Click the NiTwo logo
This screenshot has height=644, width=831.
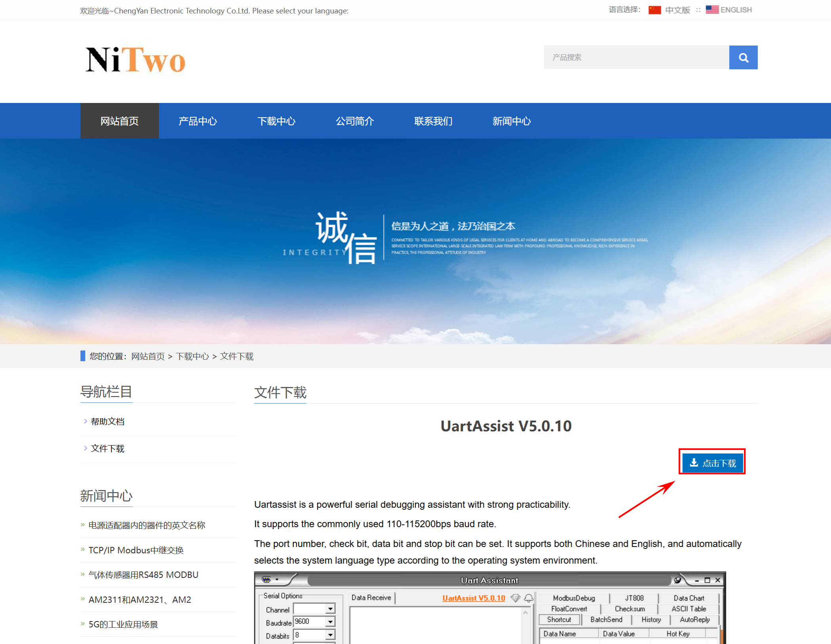(136, 60)
